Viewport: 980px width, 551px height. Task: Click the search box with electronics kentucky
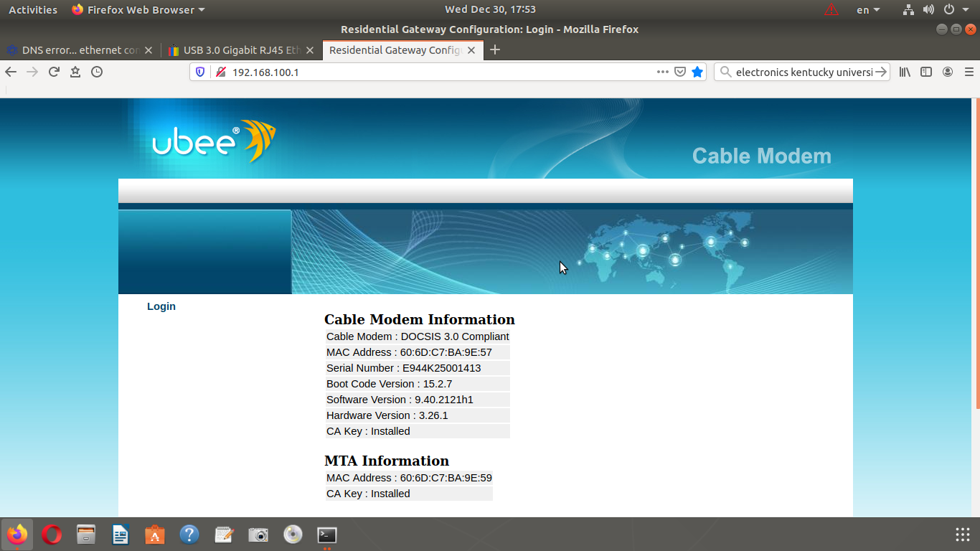click(802, 72)
